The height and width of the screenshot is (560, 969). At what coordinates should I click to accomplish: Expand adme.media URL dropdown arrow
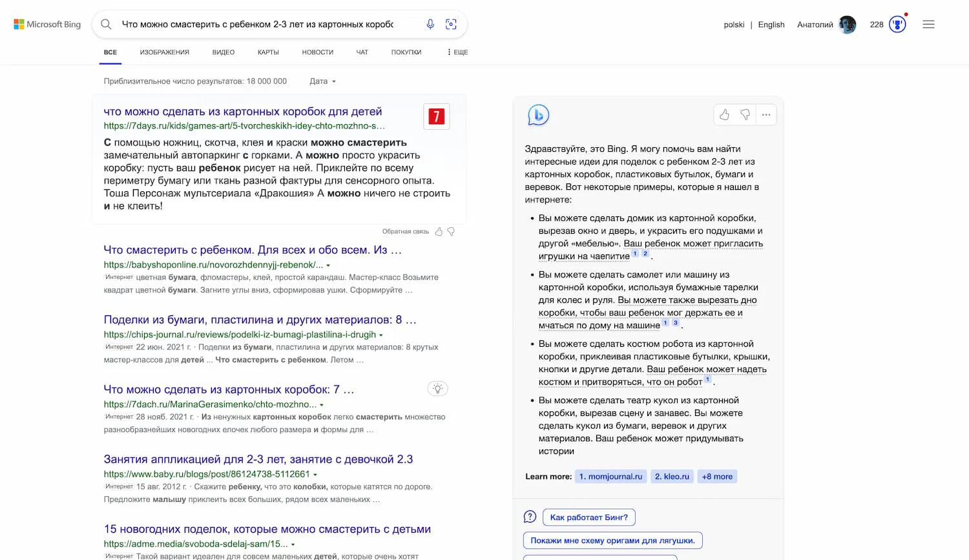coord(293,544)
